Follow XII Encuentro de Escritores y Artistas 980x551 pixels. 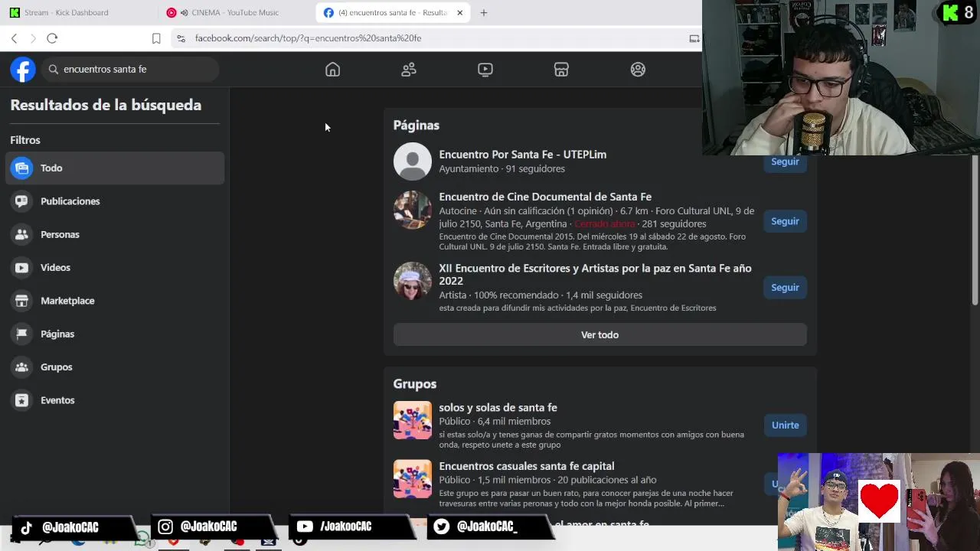pyautogui.click(x=785, y=288)
